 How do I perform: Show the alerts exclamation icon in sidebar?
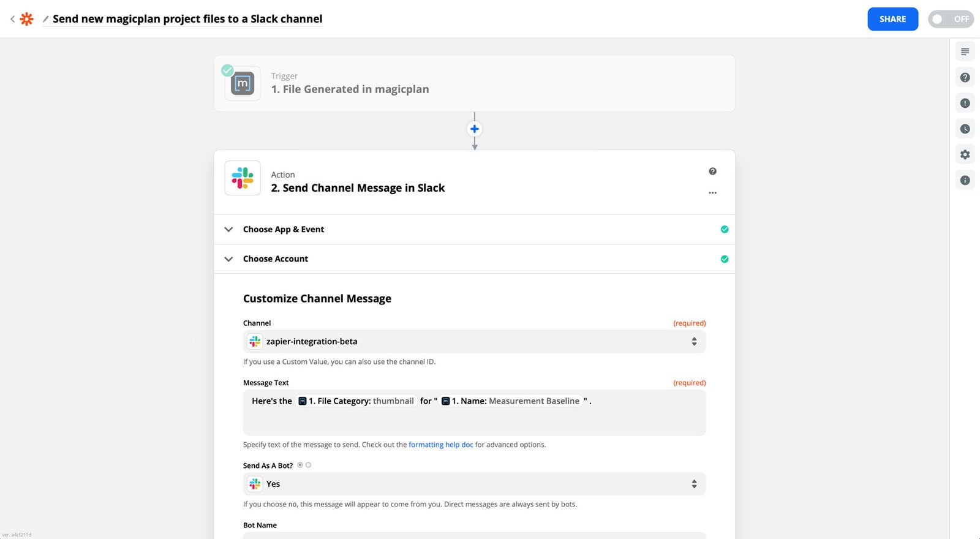point(965,104)
